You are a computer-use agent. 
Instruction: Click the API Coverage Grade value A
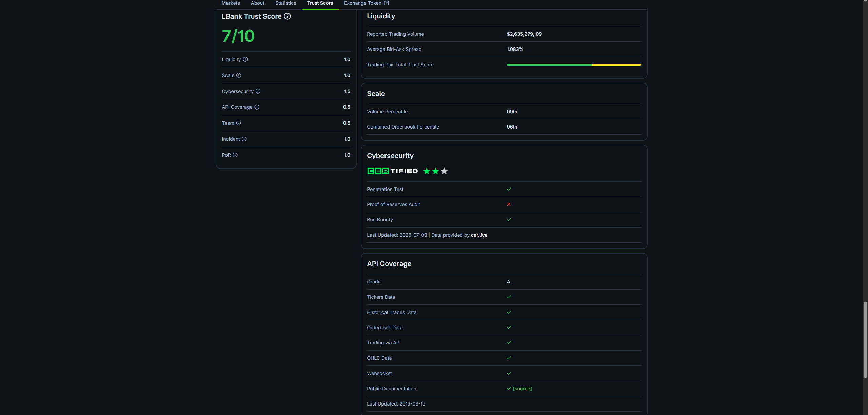click(508, 282)
